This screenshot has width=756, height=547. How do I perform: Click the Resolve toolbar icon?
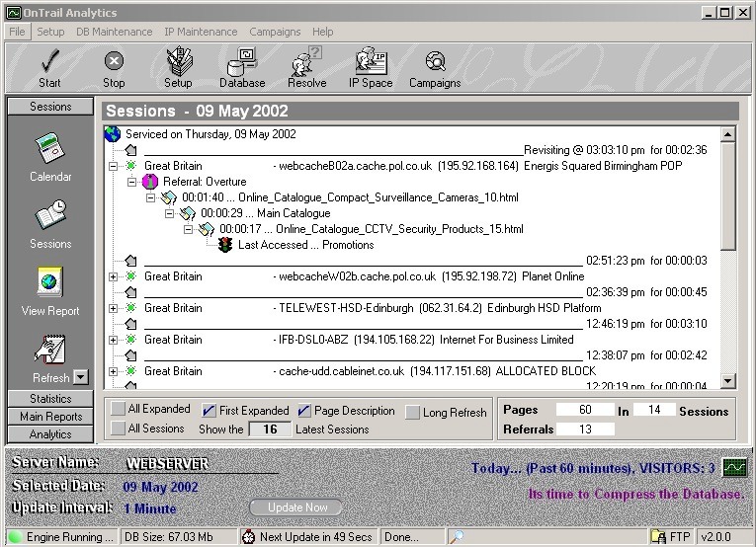(x=306, y=61)
